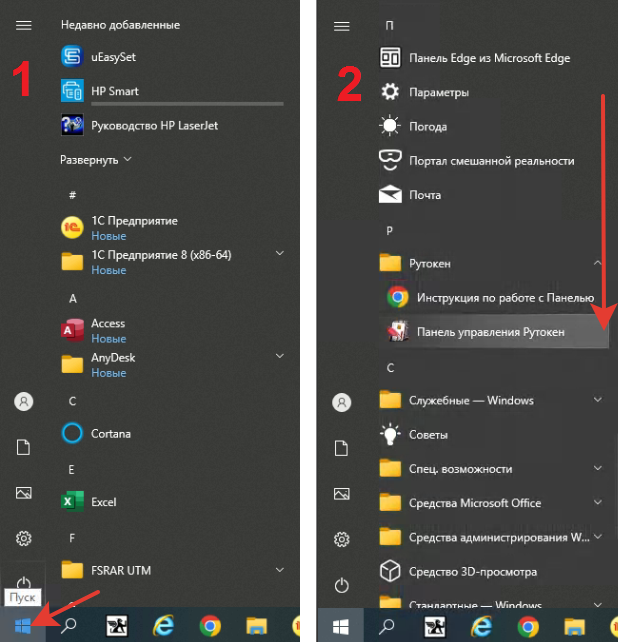Open Access from the app list
The image size is (618, 642).
(x=93, y=330)
